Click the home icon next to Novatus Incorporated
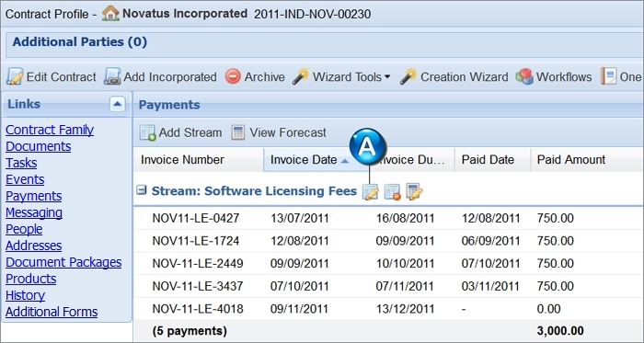 [x=110, y=14]
